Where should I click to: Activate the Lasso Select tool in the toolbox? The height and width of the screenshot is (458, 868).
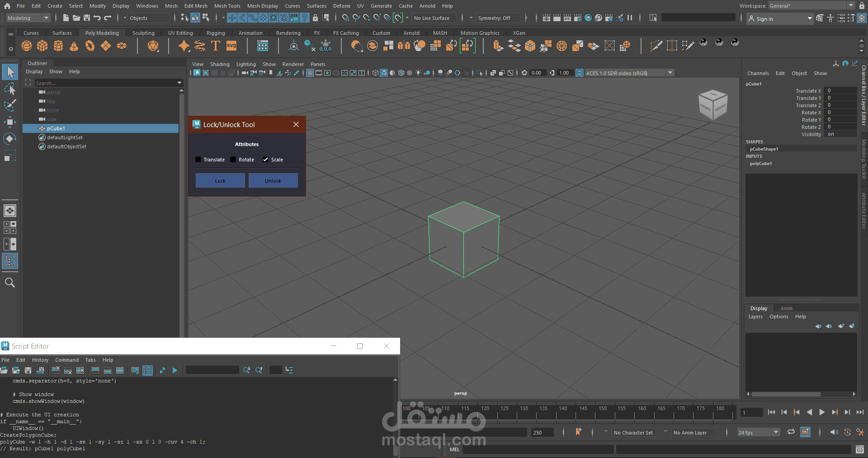[10, 89]
